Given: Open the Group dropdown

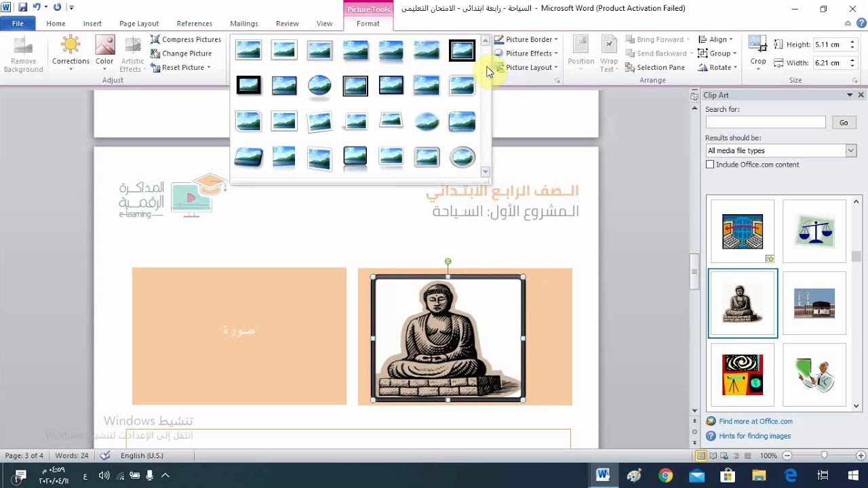Looking at the screenshot, I should [x=718, y=54].
